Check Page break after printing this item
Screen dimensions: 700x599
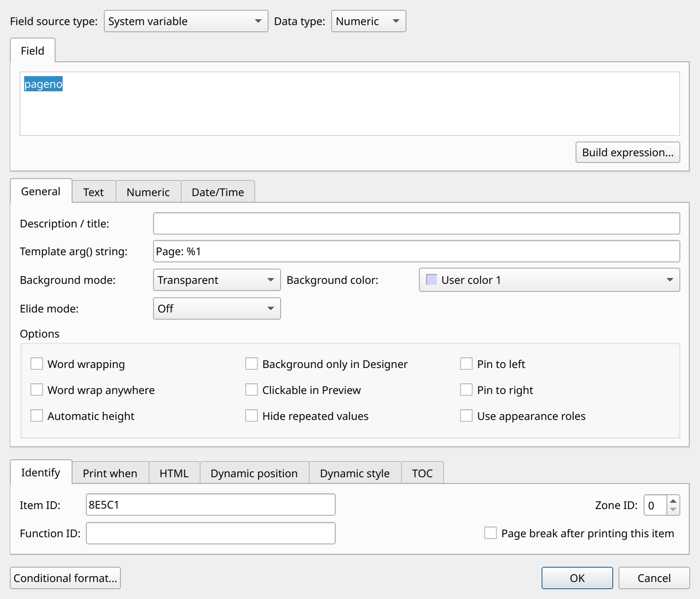(x=491, y=533)
